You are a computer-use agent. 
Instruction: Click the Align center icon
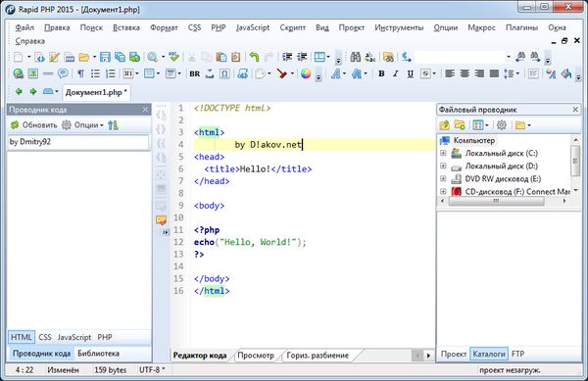click(465, 73)
